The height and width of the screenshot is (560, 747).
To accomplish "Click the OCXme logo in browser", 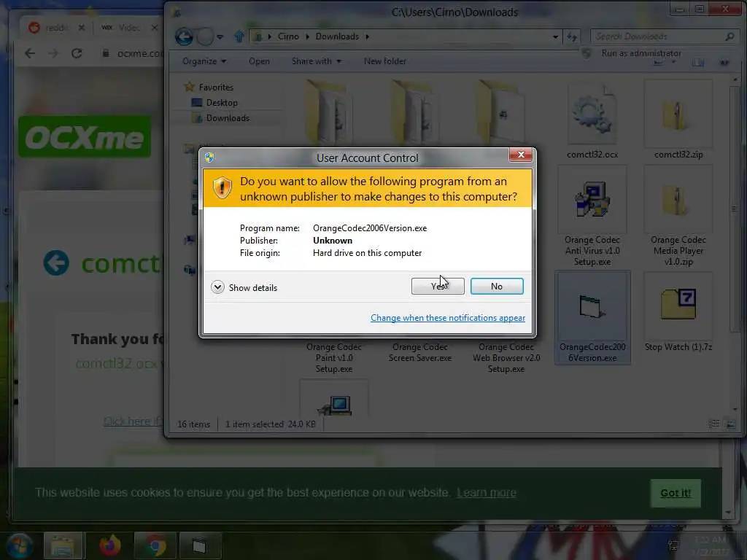I will click(x=85, y=137).
